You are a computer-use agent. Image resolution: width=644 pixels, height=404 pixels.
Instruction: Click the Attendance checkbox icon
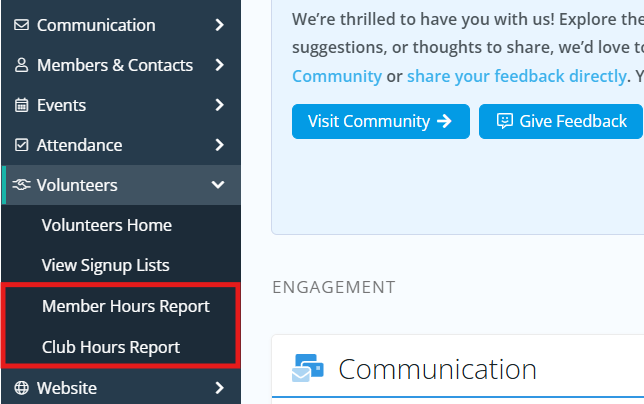(x=21, y=145)
